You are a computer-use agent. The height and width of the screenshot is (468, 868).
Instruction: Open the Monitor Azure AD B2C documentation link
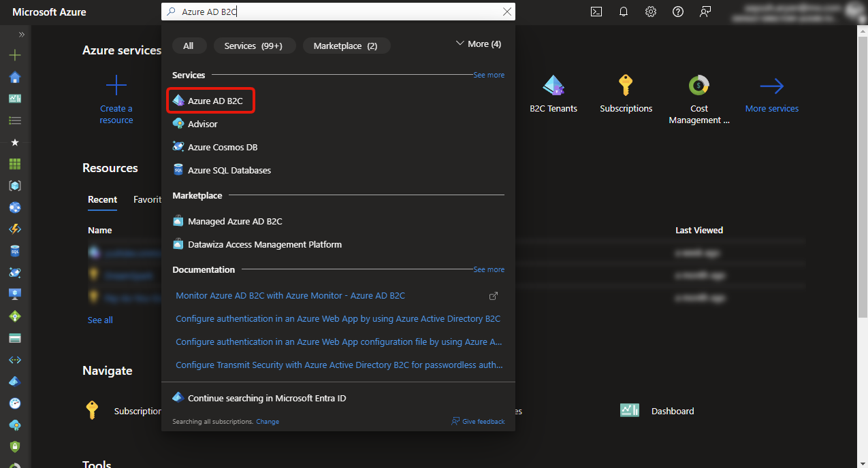[x=290, y=295]
